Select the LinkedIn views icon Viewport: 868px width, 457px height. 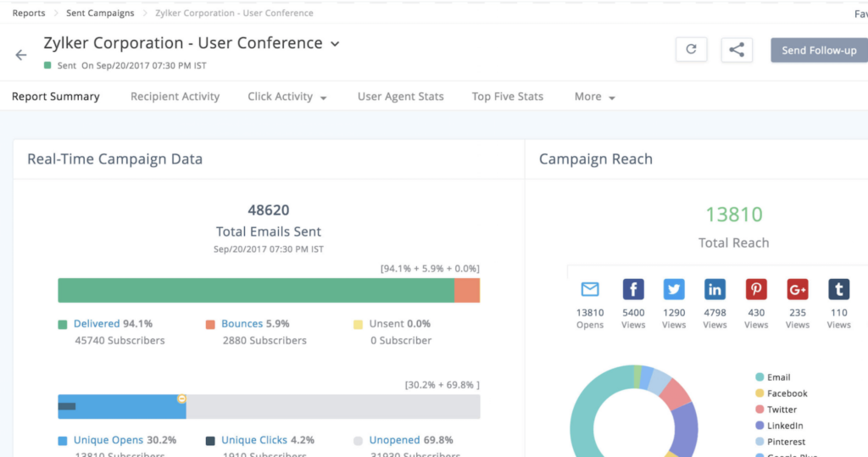(x=715, y=289)
